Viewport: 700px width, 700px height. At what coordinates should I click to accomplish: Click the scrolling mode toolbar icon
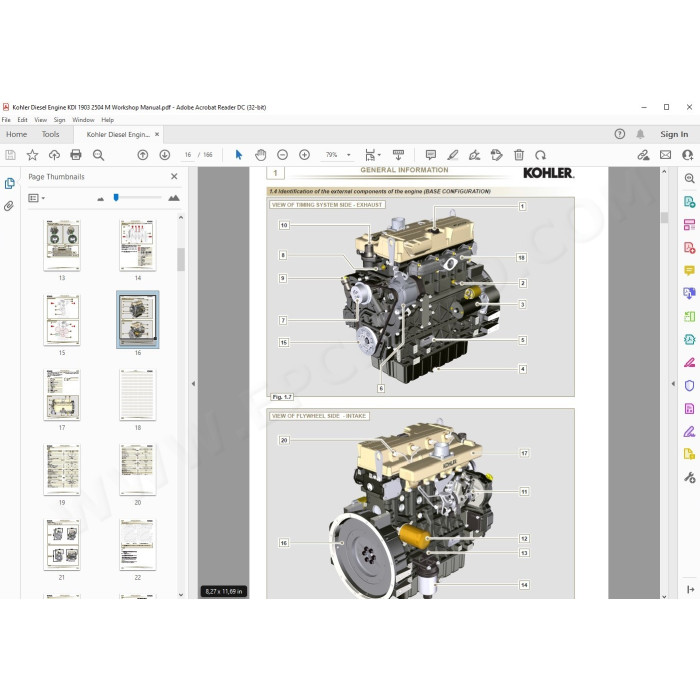[398, 155]
